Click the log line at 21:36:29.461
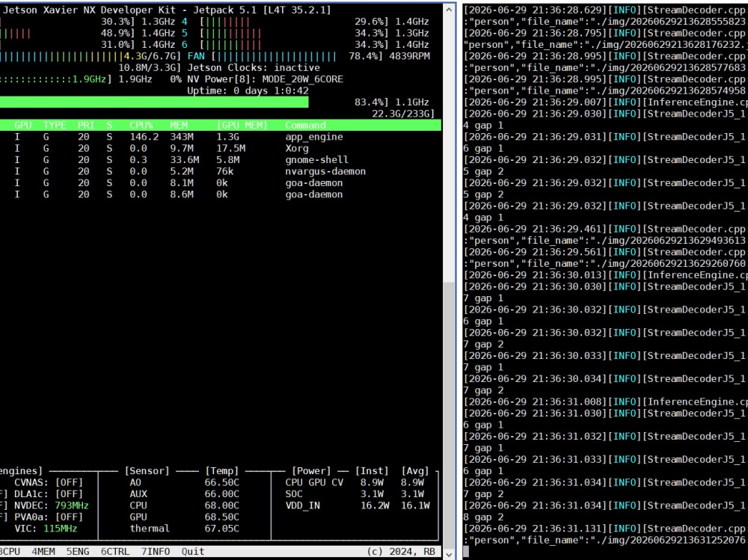This screenshot has width=748, height=560. (x=605, y=229)
